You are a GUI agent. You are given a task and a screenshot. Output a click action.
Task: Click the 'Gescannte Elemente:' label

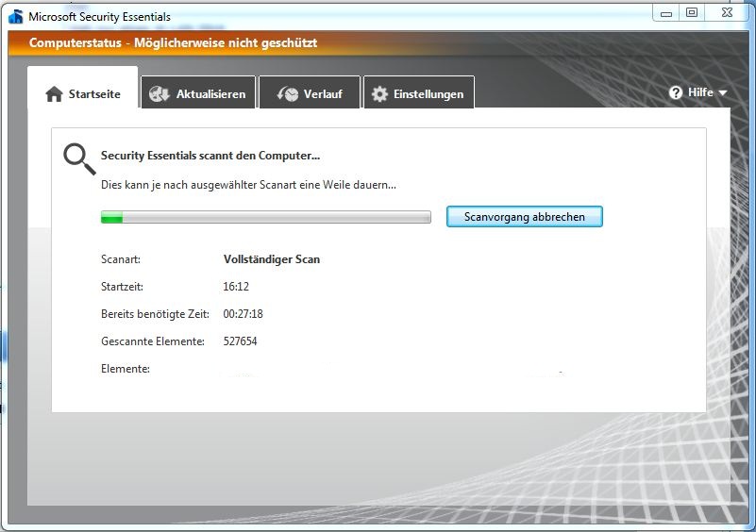(152, 341)
